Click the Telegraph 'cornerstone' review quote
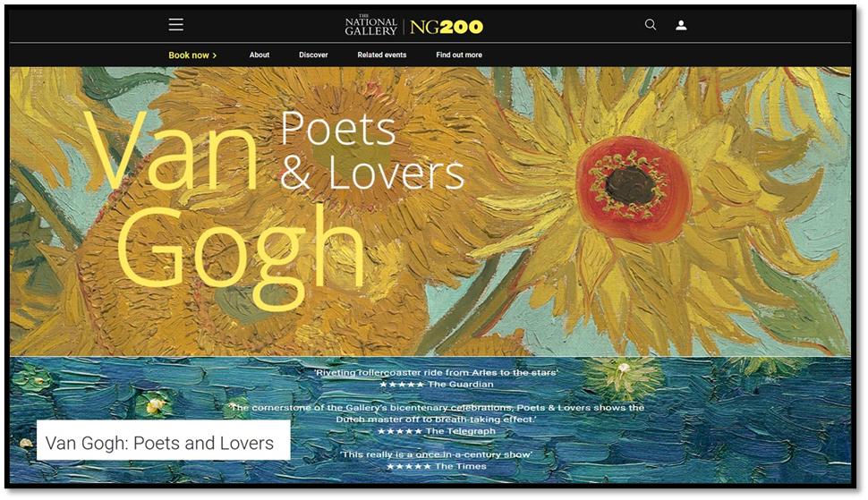The image size is (868, 500). click(x=436, y=413)
